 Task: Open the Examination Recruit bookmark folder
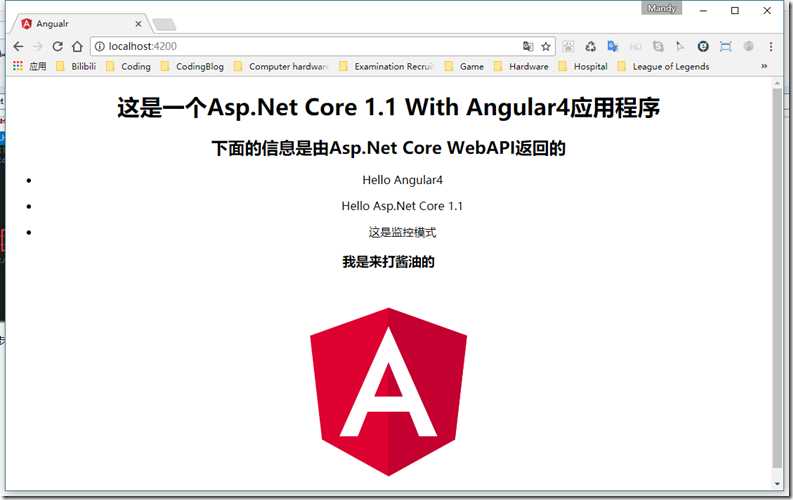pos(386,66)
